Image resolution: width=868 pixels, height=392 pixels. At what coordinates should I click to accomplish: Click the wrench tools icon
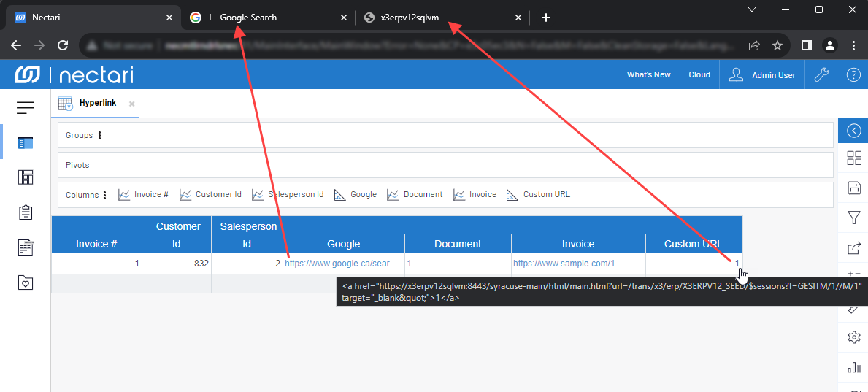pyautogui.click(x=821, y=74)
